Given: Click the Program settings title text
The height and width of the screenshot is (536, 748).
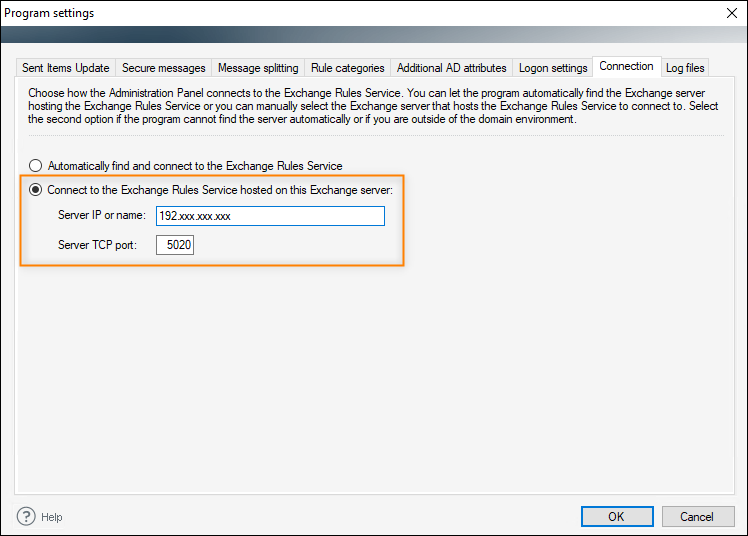Looking at the screenshot, I should click(49, 13).
